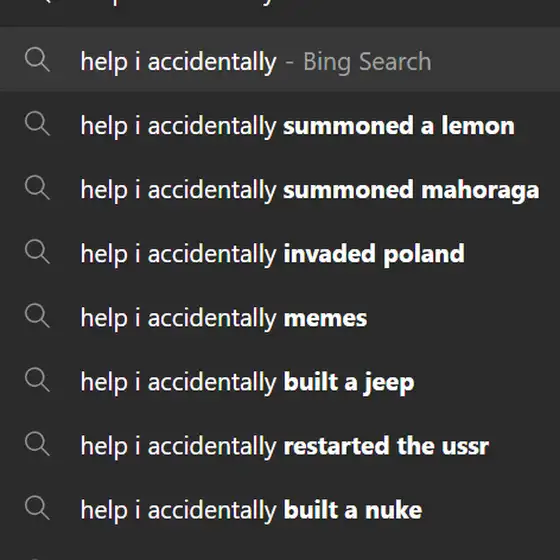Choose suggestion 'help i accidentally summoned mahoraga'
560x560 pixels.
[280, 190]
